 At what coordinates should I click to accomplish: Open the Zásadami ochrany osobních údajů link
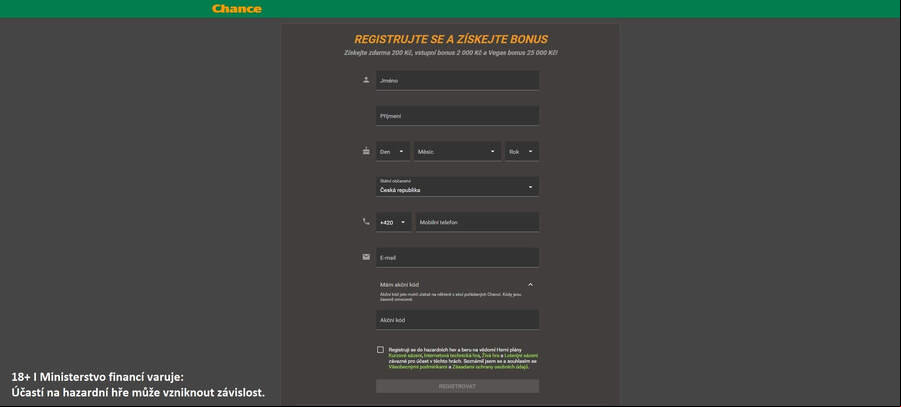490,366
